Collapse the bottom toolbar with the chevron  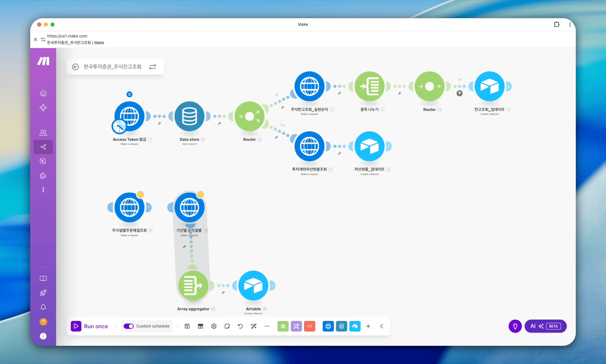click(x=382, y=326)
